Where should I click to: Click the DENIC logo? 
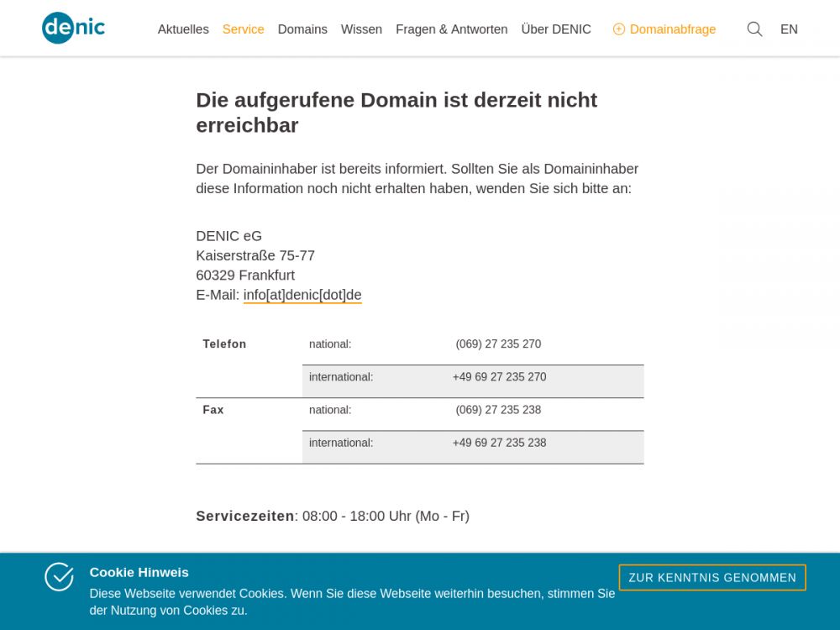pyautogui.click(x=73, y=29)
